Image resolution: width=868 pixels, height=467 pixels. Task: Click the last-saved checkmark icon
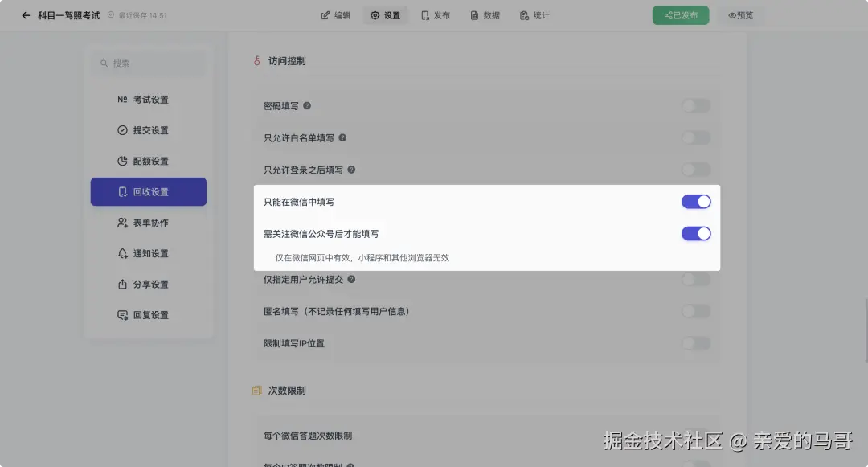click(111, 15)
